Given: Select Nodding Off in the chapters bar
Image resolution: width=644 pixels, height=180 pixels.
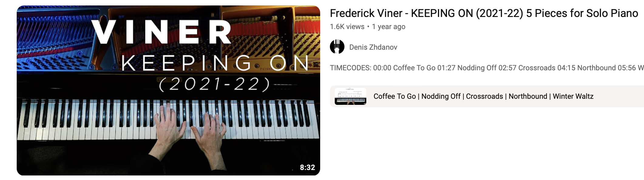Looking at the screenshot, I should tap(441, 96).
